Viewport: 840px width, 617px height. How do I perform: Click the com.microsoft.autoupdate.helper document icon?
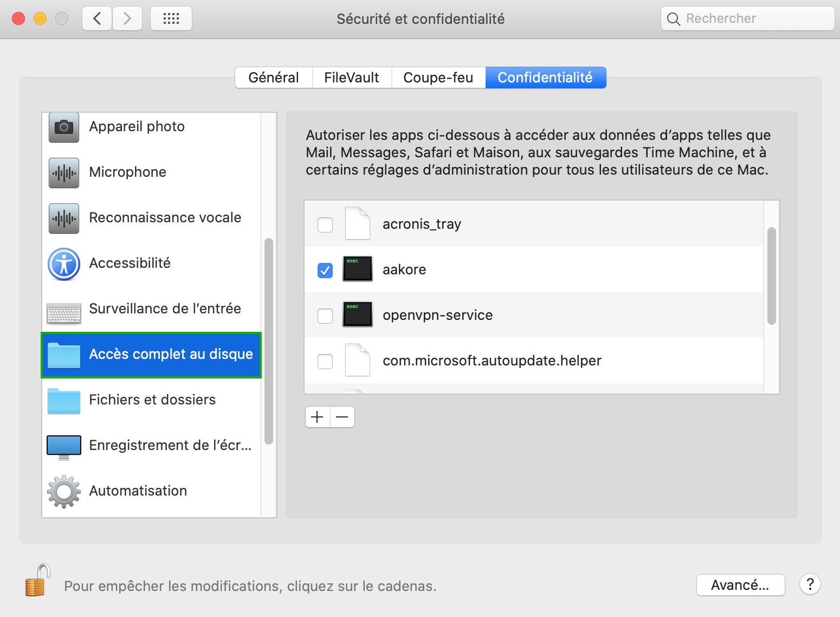[x=358, y=360]
